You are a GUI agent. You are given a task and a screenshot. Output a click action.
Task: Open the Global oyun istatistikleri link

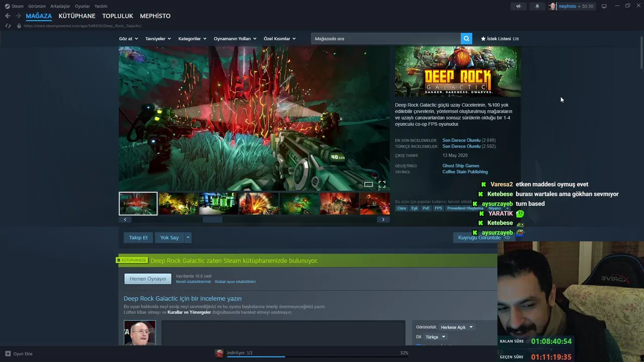click(235, 282)
